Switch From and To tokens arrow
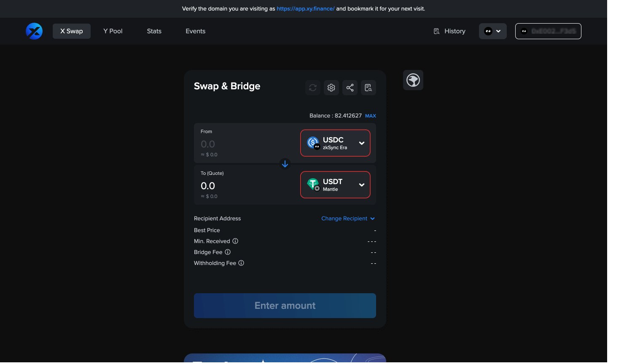 (x=285, y=164)
